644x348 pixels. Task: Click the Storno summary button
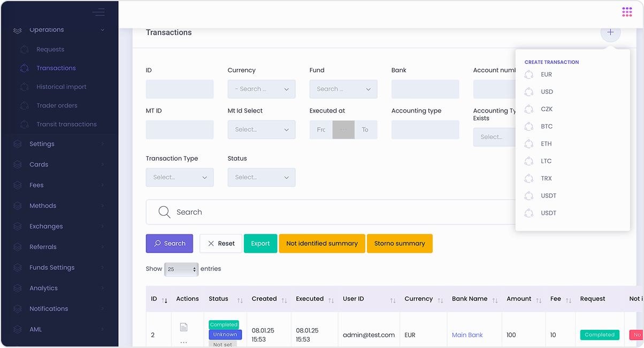400,243
